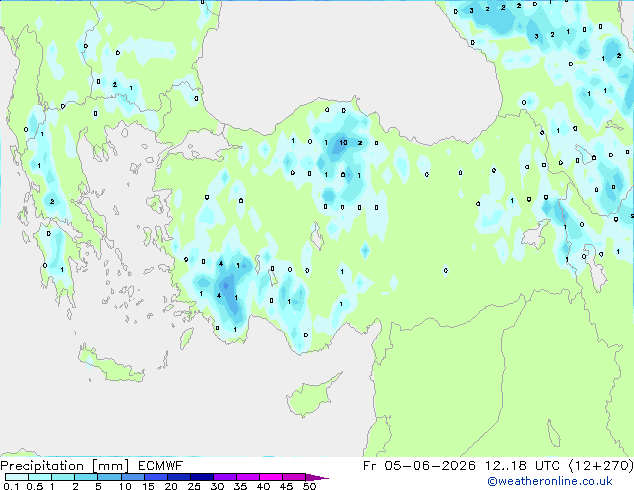Pick the 25–30 mm navy legend swatch
Viewport: 634px width, 490px height.
point(201,477)
